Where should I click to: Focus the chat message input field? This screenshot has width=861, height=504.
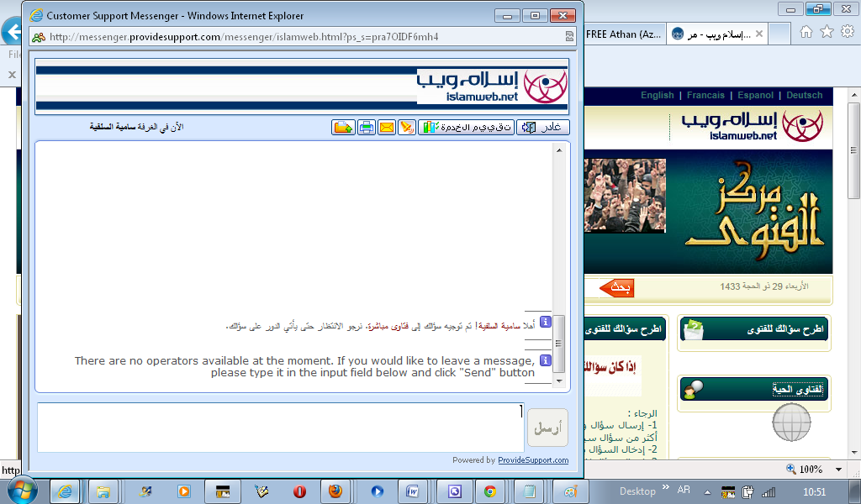[281, 428]
